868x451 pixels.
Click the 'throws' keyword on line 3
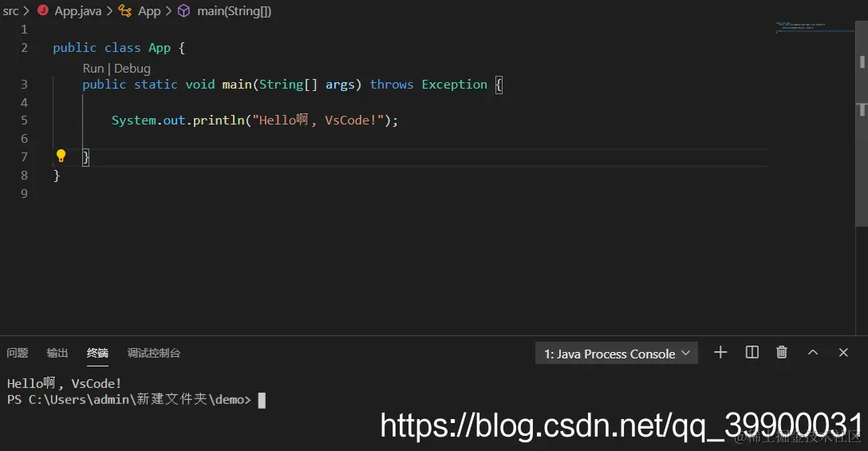tap(392, 85)
